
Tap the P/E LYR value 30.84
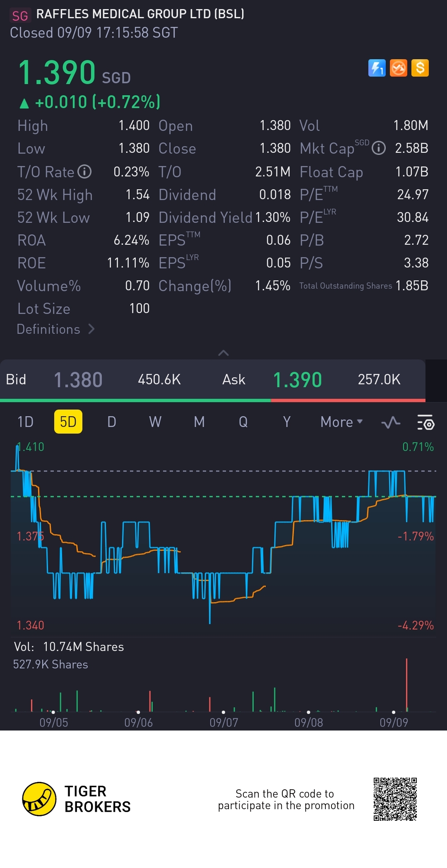413,217
